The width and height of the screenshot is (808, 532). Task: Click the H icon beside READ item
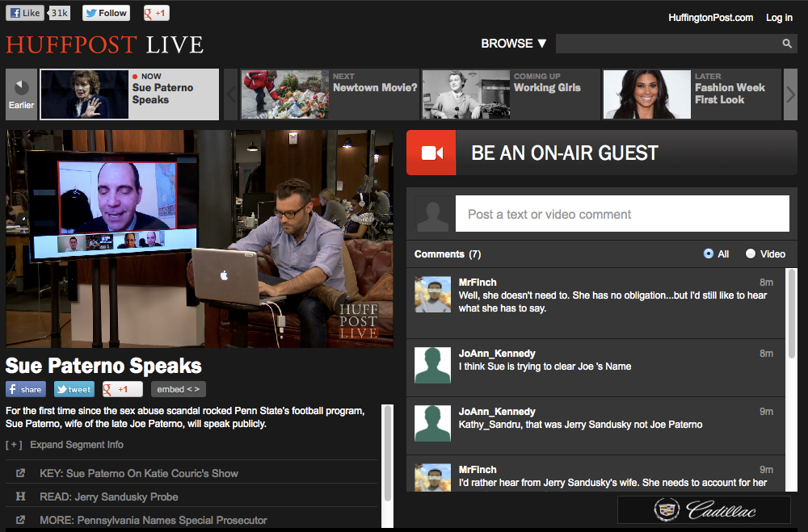21,496
